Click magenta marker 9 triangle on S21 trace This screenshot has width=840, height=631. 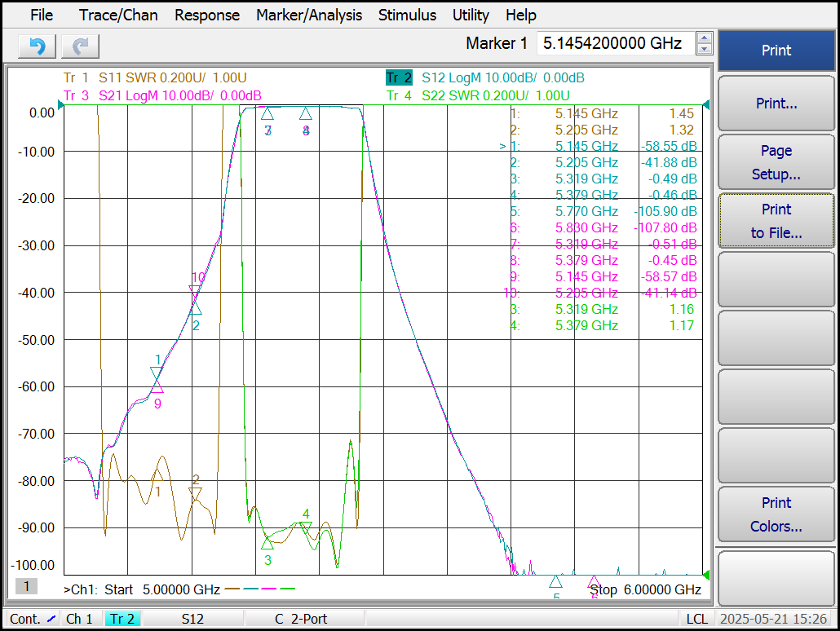pos(157,386)
